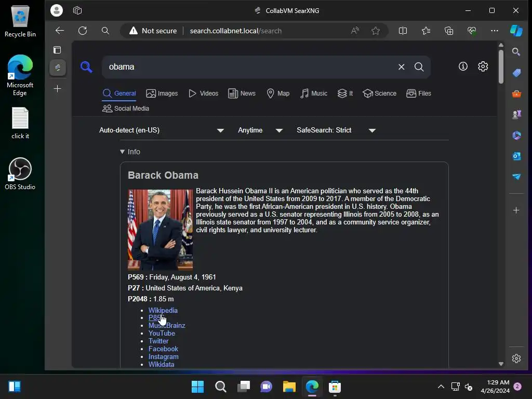532x399 pixels.
Task: Open sidebar search icon
Action: pos(516,51)
